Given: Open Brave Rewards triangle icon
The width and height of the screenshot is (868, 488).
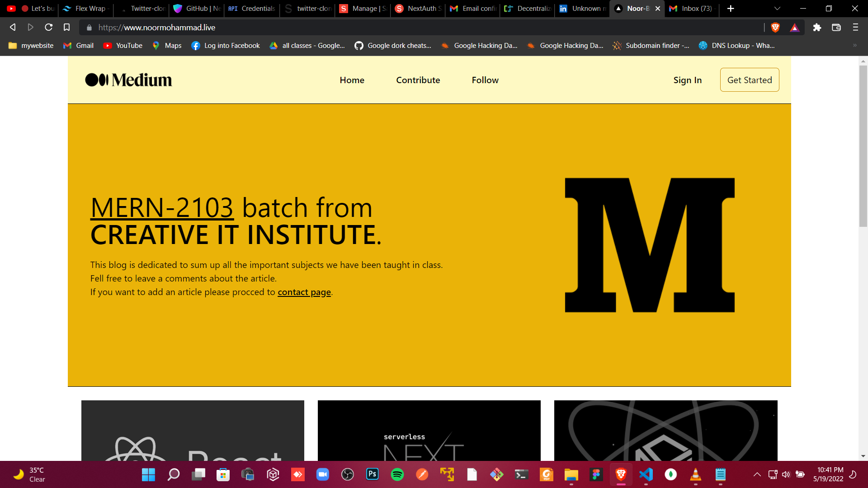Looking at the screenshot, I should pyautogui.click(x=794, y=28).
